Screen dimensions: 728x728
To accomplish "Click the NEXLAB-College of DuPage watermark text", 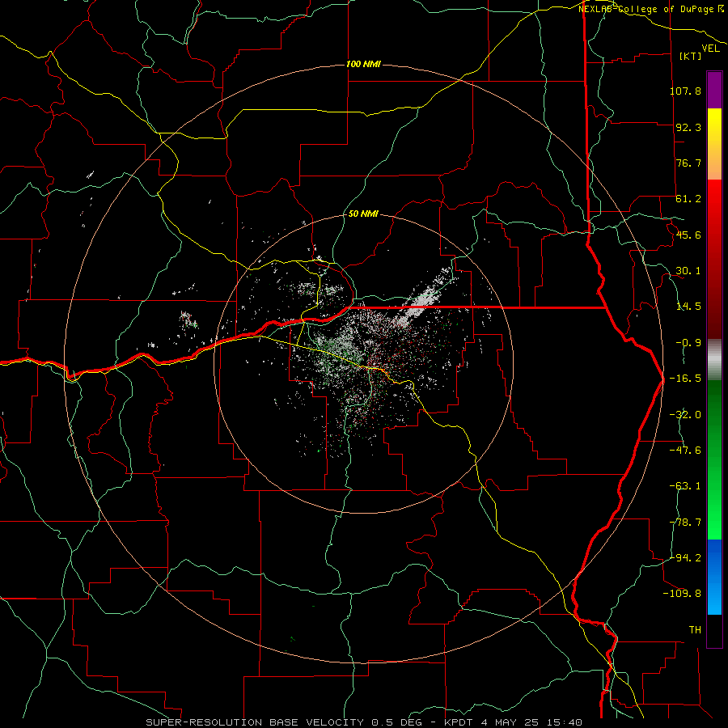I will pos(651,9).
